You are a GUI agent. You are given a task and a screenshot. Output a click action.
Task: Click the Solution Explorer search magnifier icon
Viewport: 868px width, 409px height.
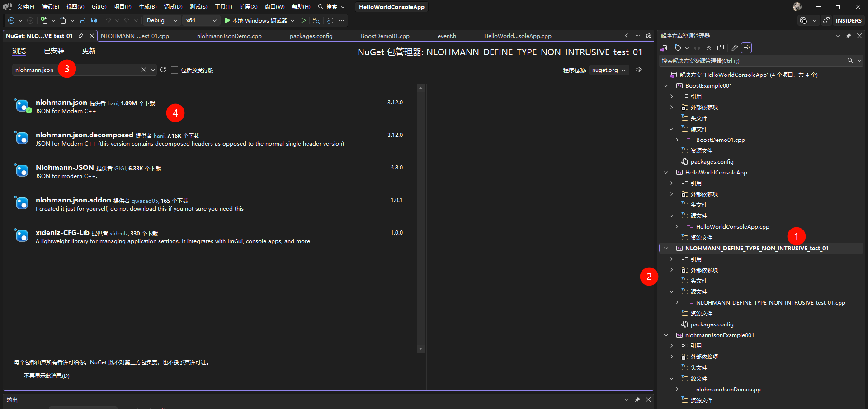click(x=850, y=61)
